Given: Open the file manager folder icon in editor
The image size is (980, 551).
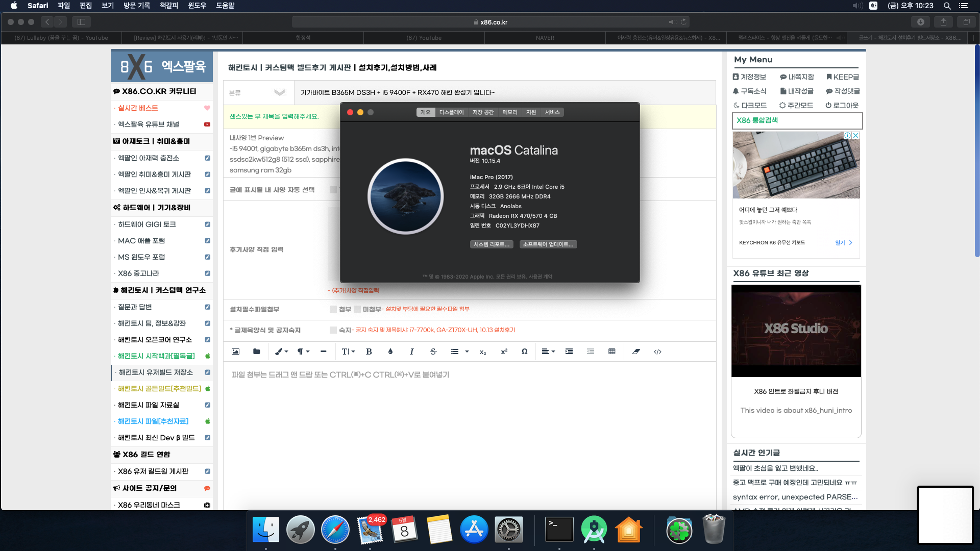Looking at the screenshot, I should [257, 352].
